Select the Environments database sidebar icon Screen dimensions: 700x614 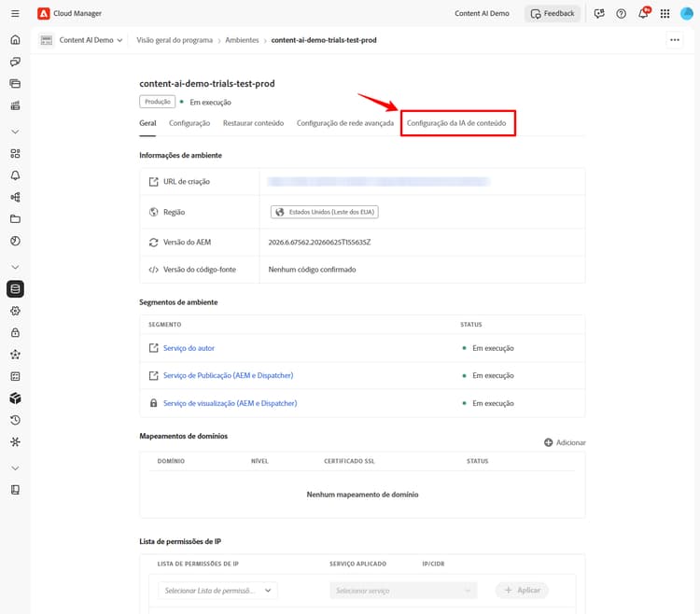[15, 288]
